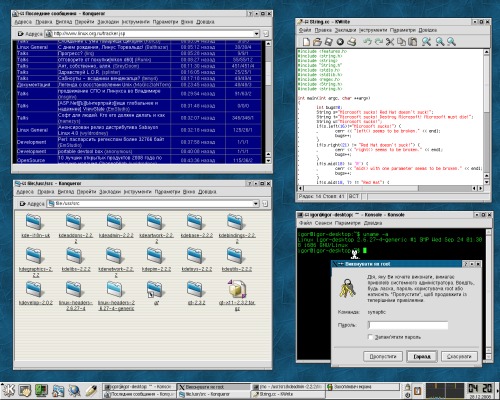Viewport: 500px width, 400px height.
Task: Click the Save (floppy) icon in KWrite
Action: tap(329, 42)
